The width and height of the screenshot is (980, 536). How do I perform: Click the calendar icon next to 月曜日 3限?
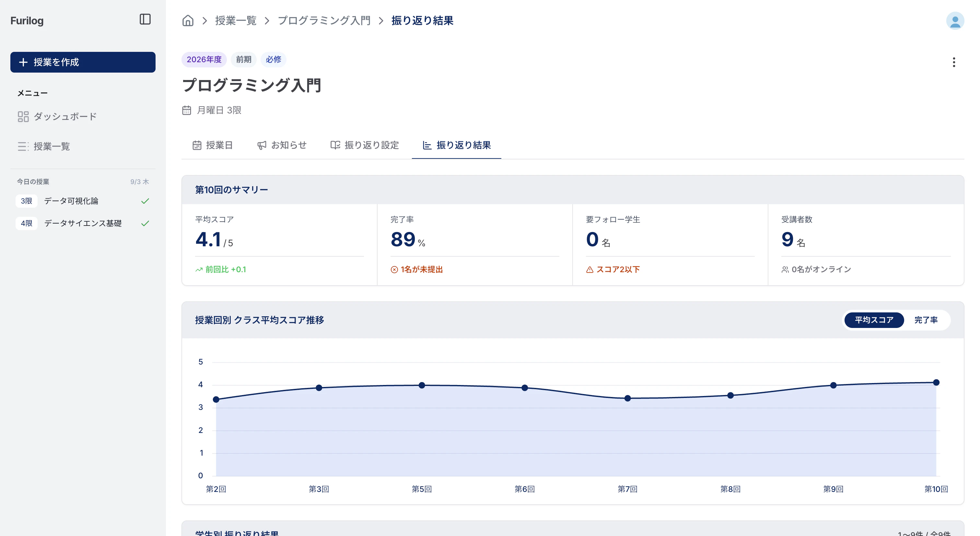[186, 110]
